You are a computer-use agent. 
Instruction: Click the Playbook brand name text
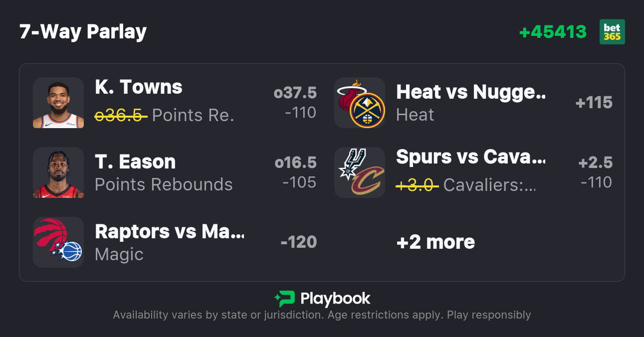click(335, 299)
